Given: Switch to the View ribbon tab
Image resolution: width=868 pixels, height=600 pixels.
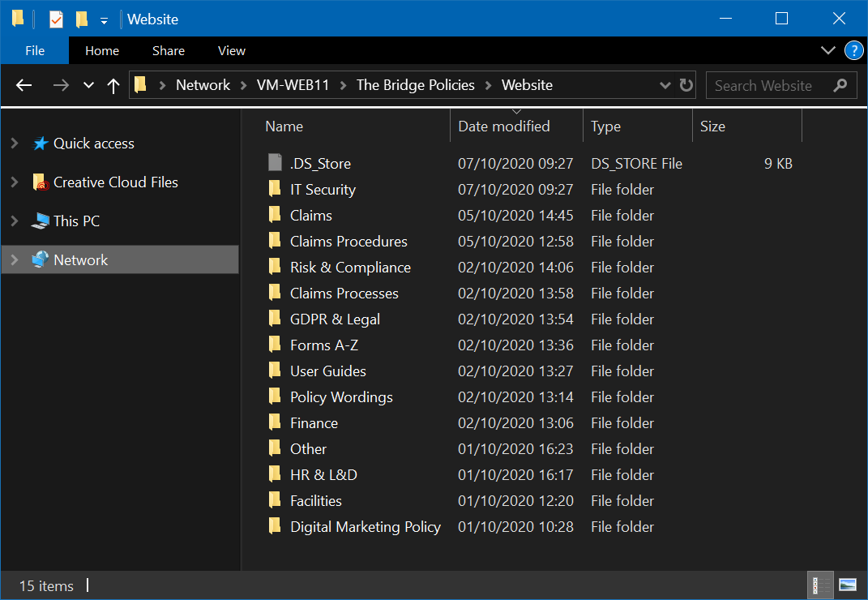Looking at the screenshot, I should (x=231, y=50).
